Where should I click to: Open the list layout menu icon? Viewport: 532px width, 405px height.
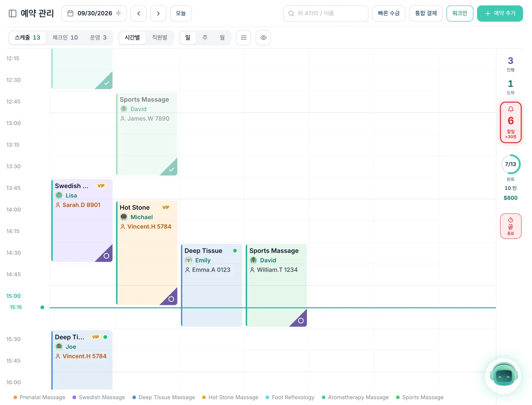243,38
